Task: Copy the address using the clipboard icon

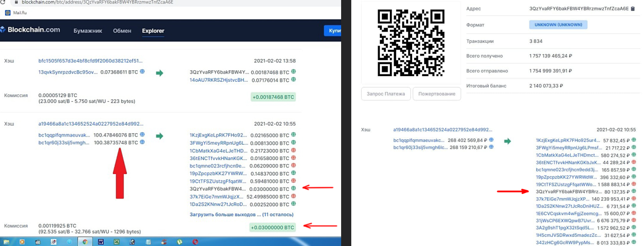Action: pyautogui.click(x=633, y=9)
